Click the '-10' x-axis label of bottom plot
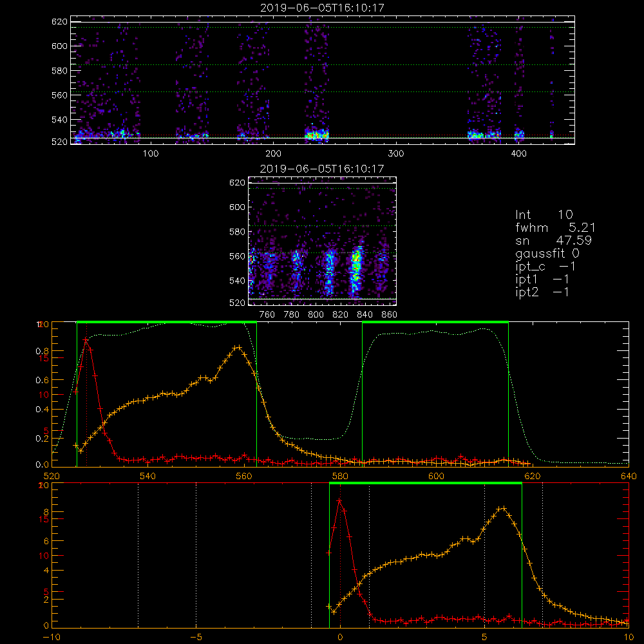 pos(52,638)
